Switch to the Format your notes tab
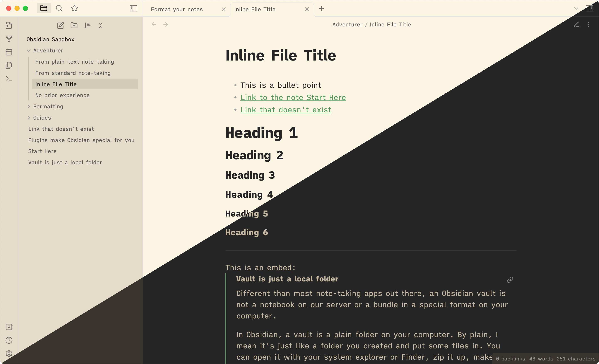 click(x=177, y=9)
